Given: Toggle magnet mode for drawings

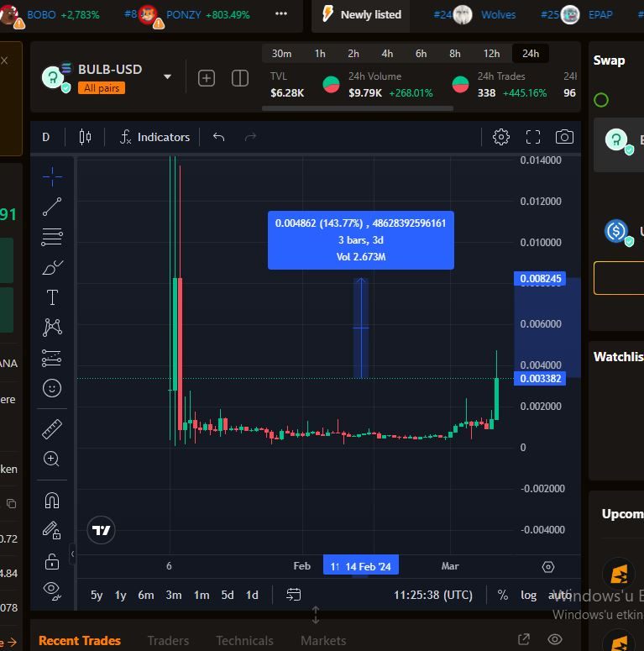Looking at the screenshot, I should pyautogui.click(x=52, y=501).
